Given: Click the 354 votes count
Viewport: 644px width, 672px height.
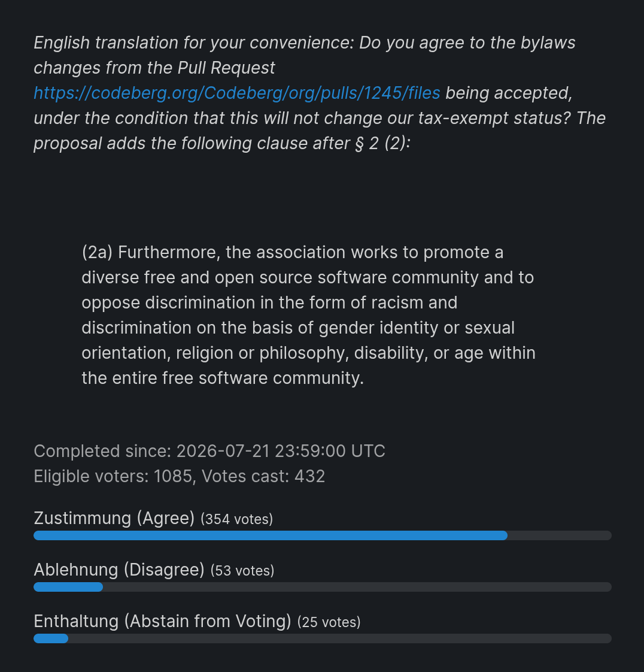Looking at the screenshot, I should click(x=237, y=519).
